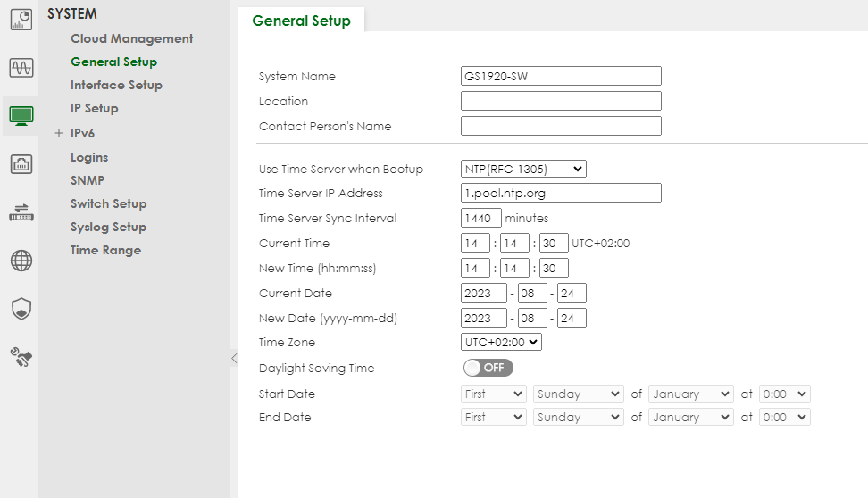868x498 pixels.
Task: Open the Time Zone dropdown
Action: 501,342
